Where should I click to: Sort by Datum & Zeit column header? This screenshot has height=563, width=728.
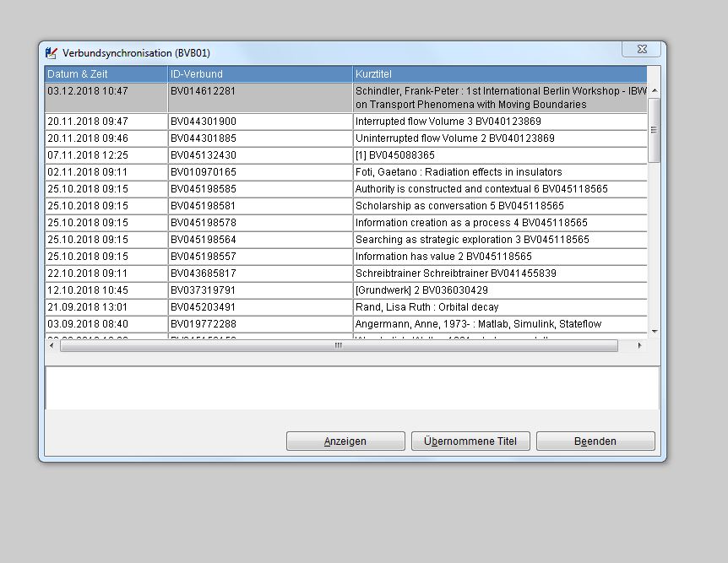pos(106,74)
